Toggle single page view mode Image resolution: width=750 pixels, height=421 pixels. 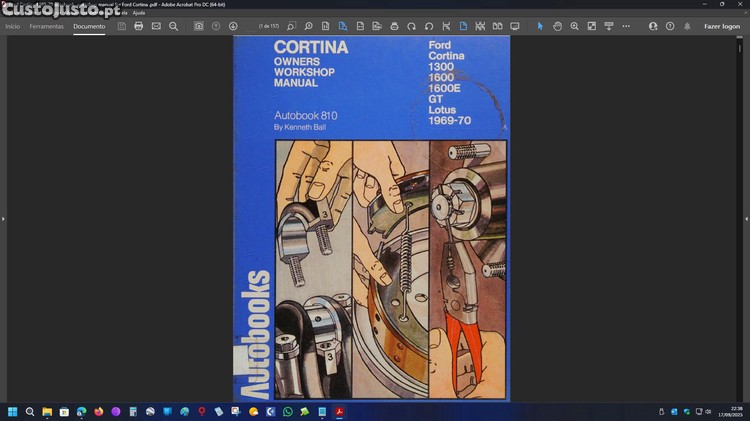[x=463, y=26]
